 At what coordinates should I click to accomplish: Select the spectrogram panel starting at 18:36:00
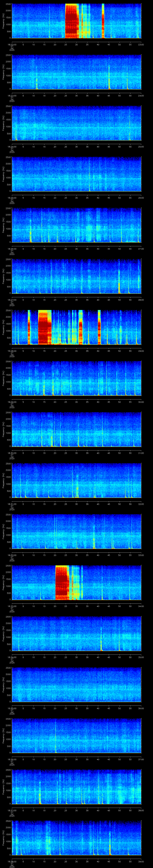[x=77, y=736]
